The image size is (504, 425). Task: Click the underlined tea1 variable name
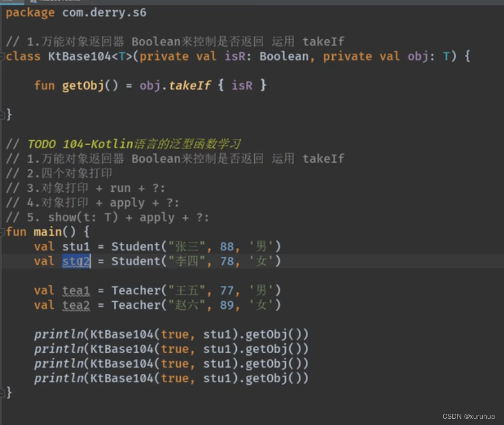coord(76,290)
